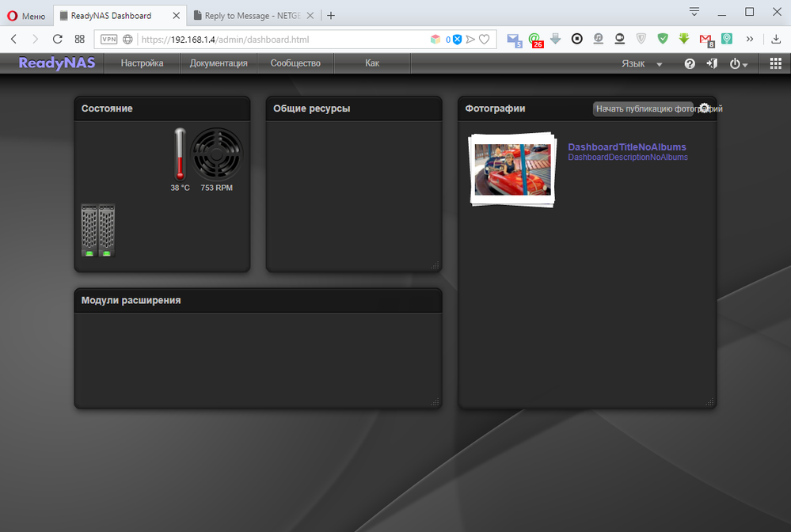Open the power options dropdown
This screenshot has height=532, width=791.
coord(738,64)
